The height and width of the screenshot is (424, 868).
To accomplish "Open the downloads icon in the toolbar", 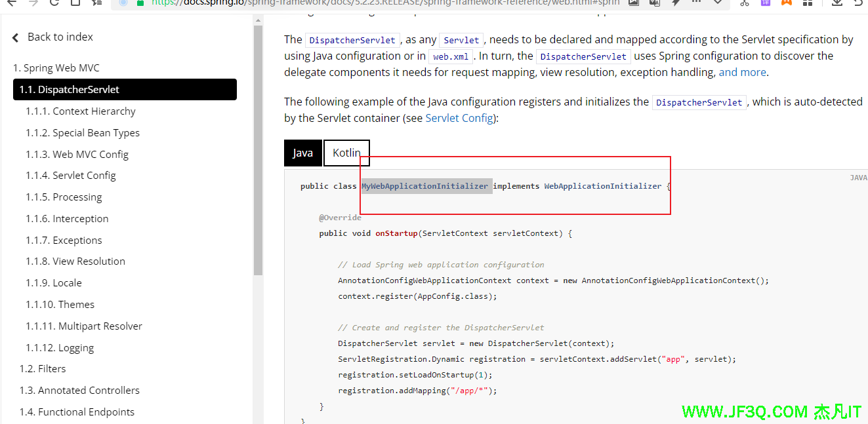I will pos(837,3).
